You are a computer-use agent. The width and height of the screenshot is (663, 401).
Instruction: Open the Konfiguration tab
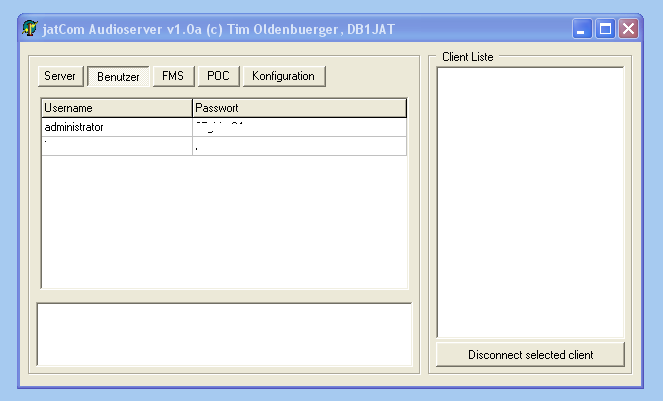[x=284, y=76]
